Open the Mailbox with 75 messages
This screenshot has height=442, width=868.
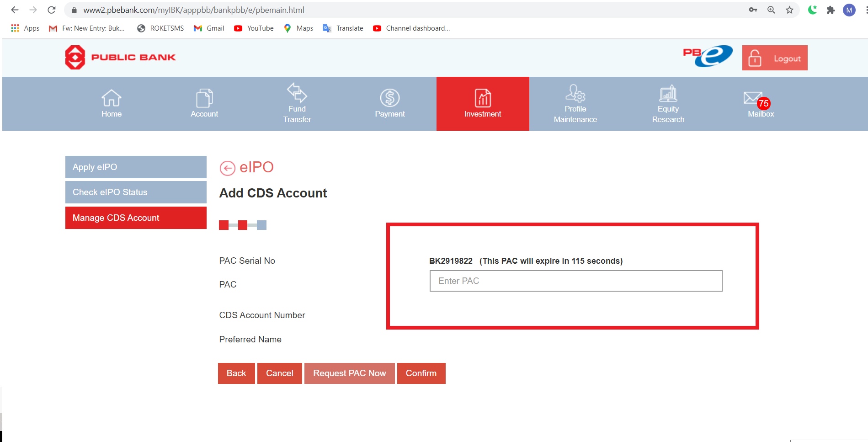click(x=760, y=104)
